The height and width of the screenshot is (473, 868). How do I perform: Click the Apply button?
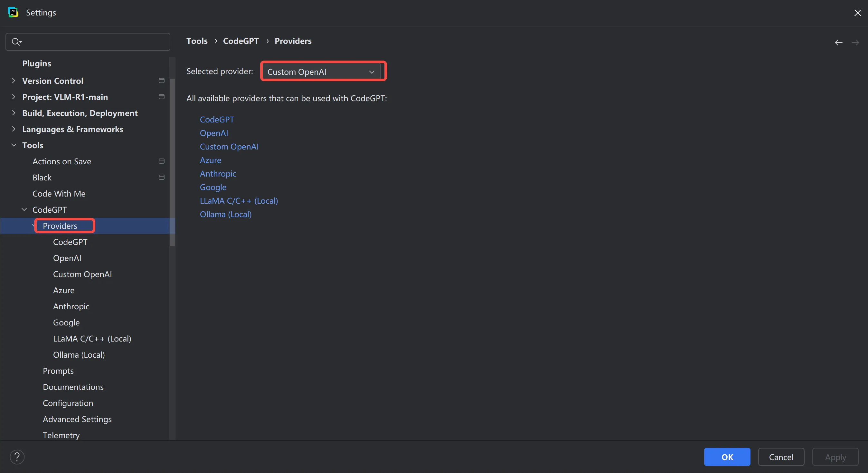click(835, 457)
